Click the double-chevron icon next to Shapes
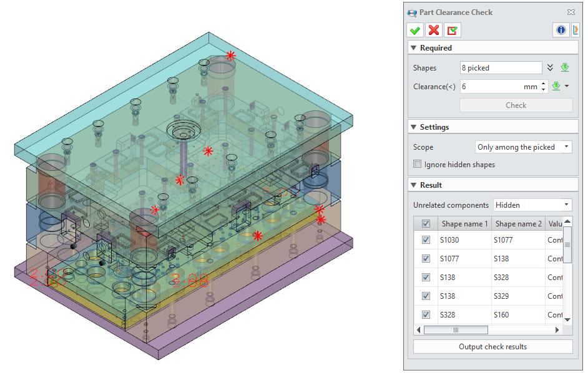The height and width of the screenshot is (373, 588). pyautogui.click(x=550, y=68)
